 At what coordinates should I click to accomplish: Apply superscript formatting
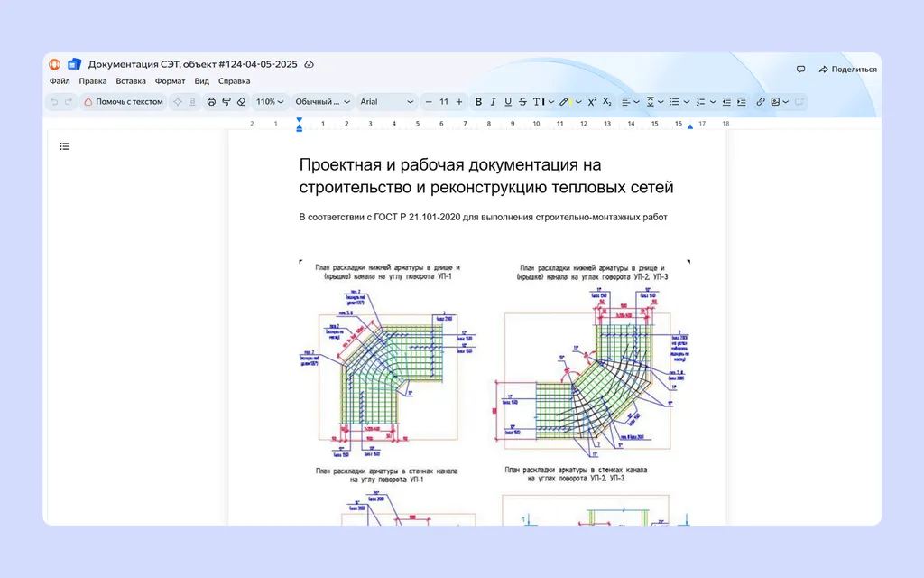(592, 101)
